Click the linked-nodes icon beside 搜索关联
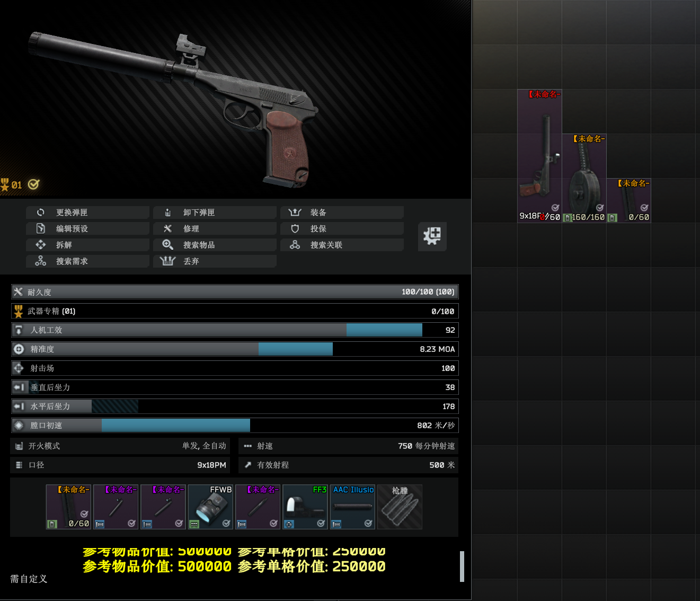Viewport: 700px width, 601px height. 295,245
